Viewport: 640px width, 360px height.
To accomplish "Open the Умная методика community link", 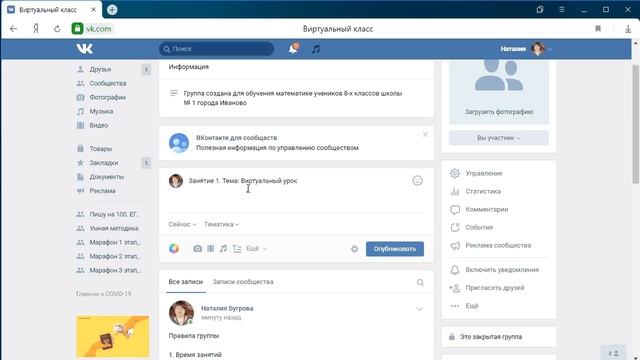I will coord(113,228).
